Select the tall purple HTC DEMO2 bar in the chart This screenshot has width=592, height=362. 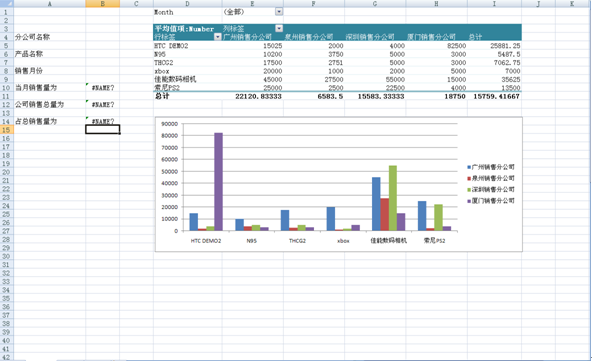[x=219, y=182]
